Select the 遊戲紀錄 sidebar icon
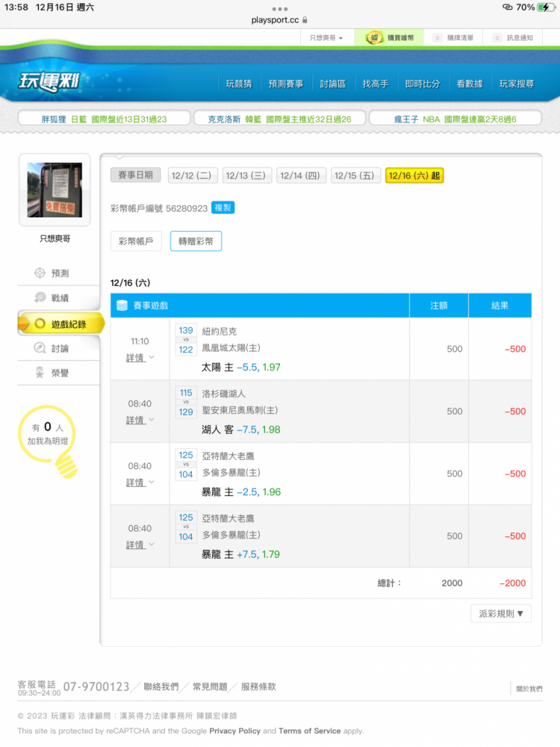 (40, 324)
